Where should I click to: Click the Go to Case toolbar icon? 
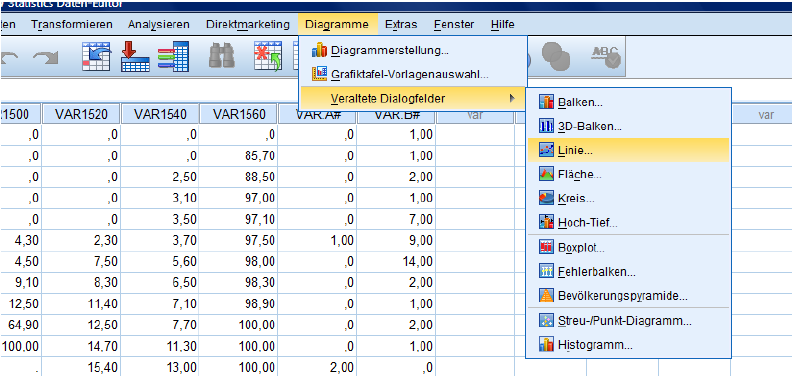point(97,56)
